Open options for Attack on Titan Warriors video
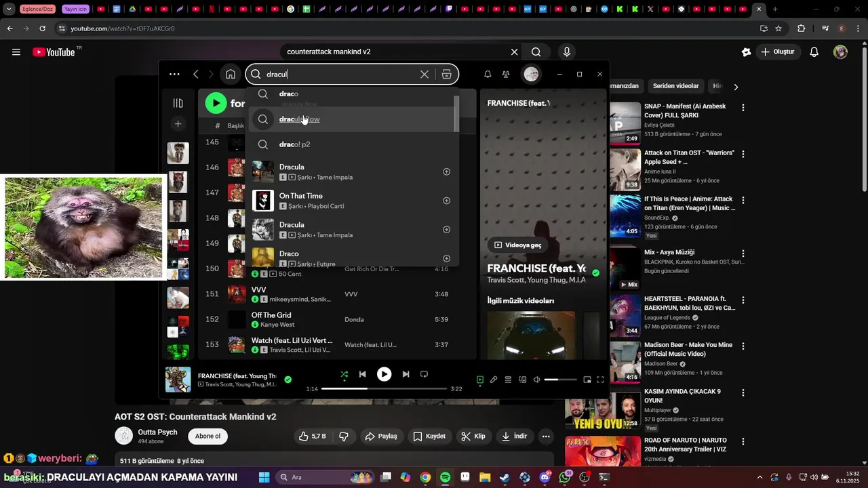Image resolution: width=868 pixels, height=488 pixels. click(743, 155)
